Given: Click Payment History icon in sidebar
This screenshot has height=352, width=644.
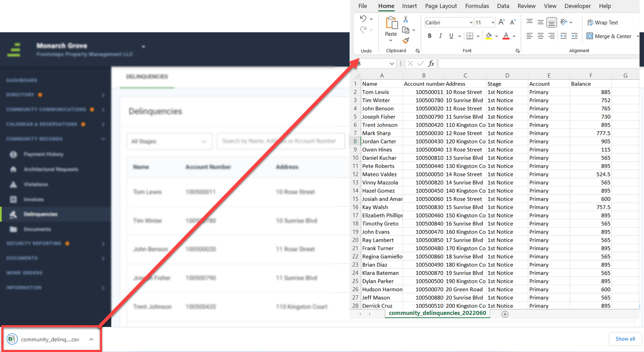Looking at the screenshot, I should [x=13, y=154].
